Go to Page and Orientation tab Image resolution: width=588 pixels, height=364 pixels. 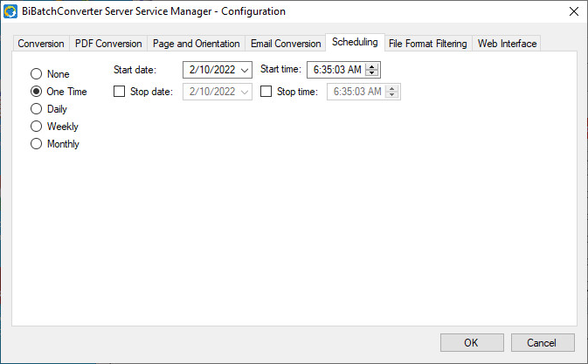196,44
